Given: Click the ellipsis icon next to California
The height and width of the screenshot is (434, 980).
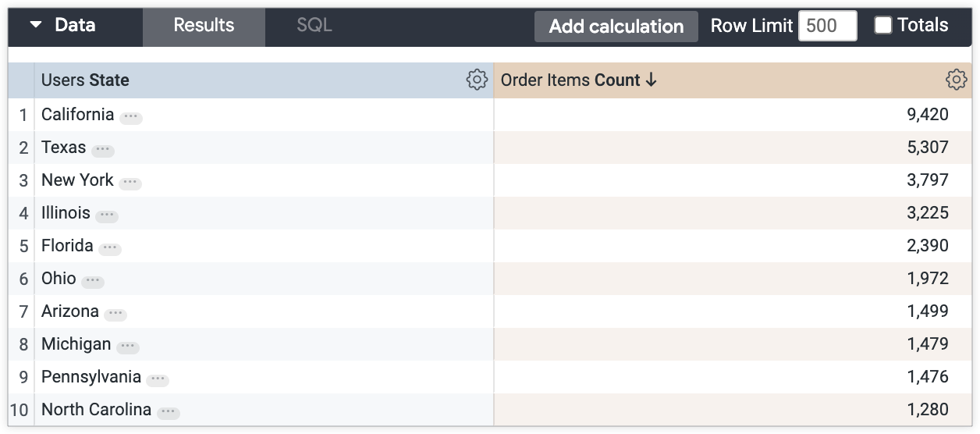Looking at the screenshot, I should [x=130, y=117].
